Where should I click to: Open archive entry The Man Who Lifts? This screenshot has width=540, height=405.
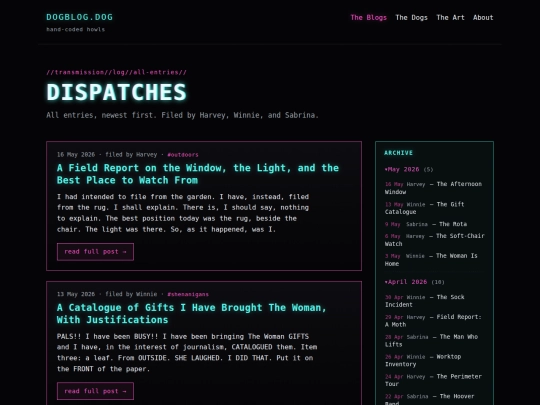[432, 341]
